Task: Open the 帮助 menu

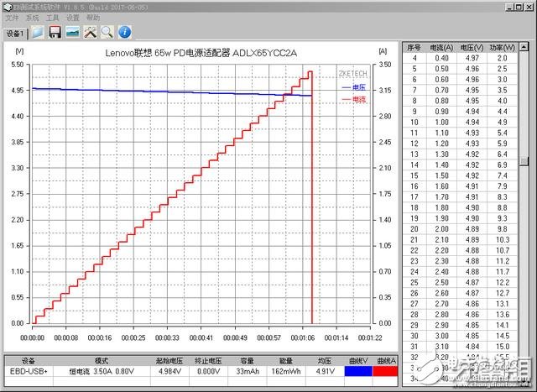Action: (x=92, y=17)
